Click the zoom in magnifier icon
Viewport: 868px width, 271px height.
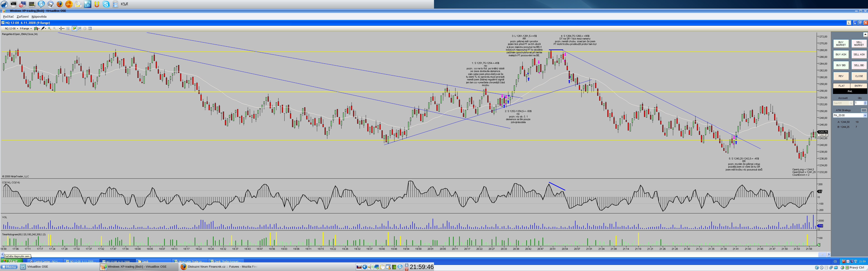(50, 28)
